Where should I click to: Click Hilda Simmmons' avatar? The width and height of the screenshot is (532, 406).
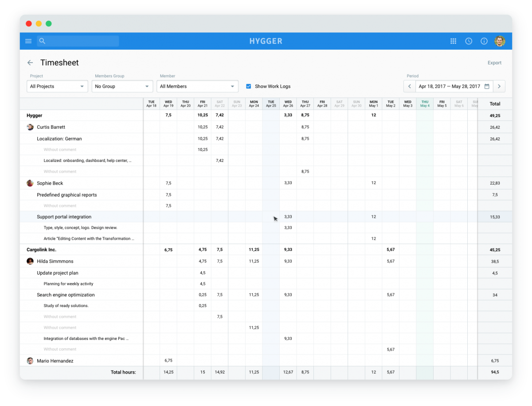coord(30,261)
